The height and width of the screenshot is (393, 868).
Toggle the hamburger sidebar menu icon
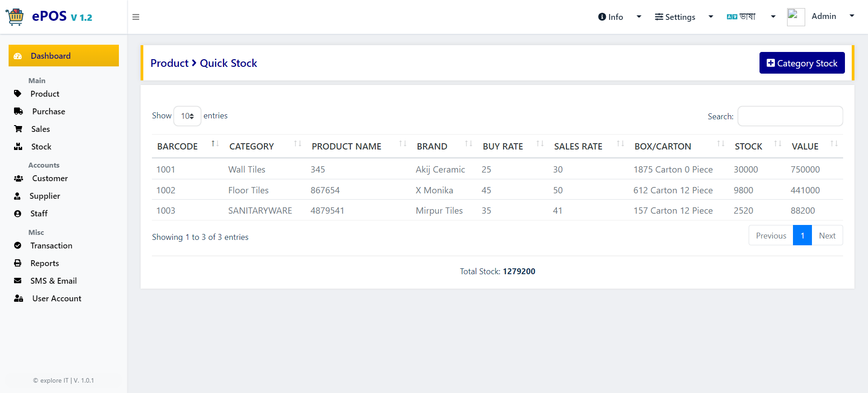click(136, 17)
